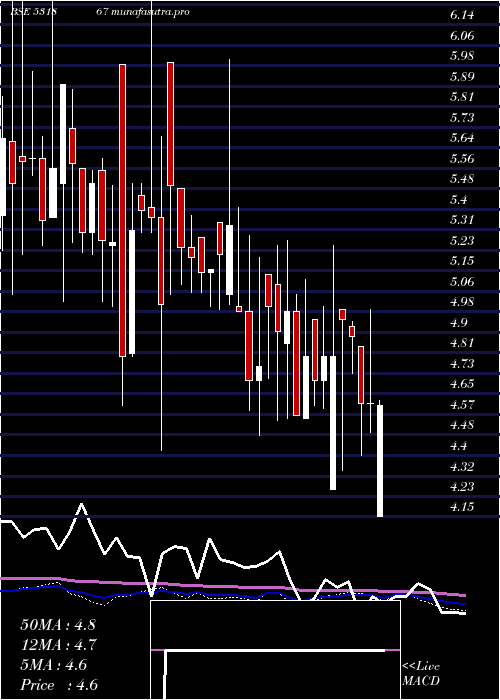Click the 4.57 price axis label
This screenshot has width=500, height=700.
pos(462,405)
